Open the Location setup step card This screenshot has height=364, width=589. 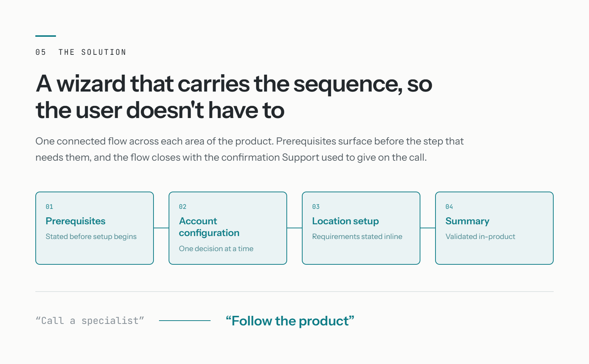(361, 228)
